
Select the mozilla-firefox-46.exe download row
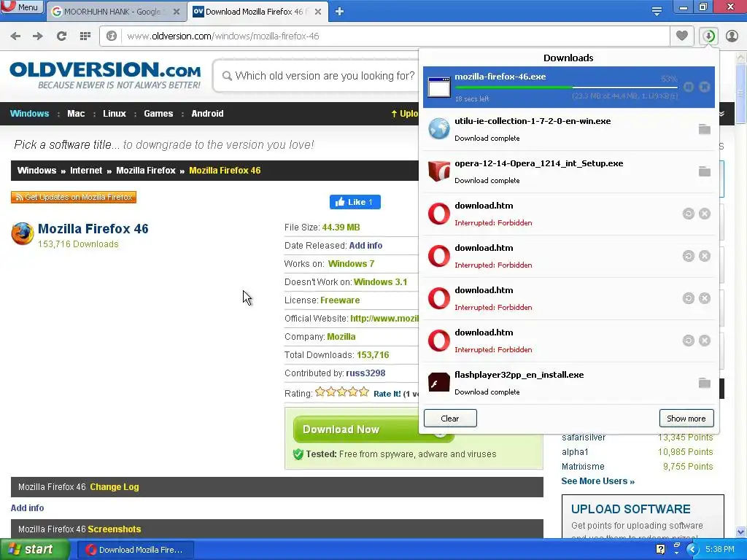pyautogui.click(x=569, y=87)
